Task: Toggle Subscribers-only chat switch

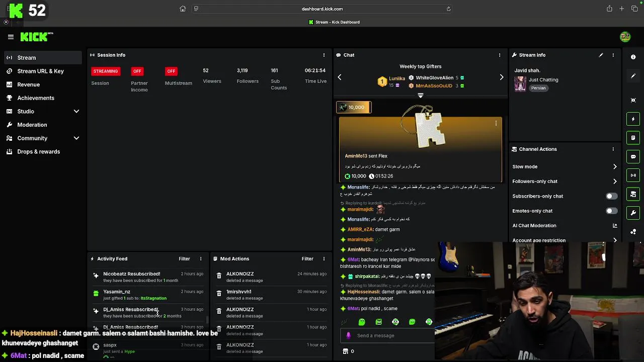Action: click(x=611, y=196)
